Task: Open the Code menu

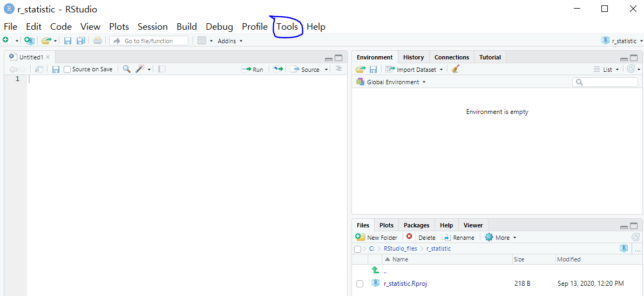Action: click(61, 26)
